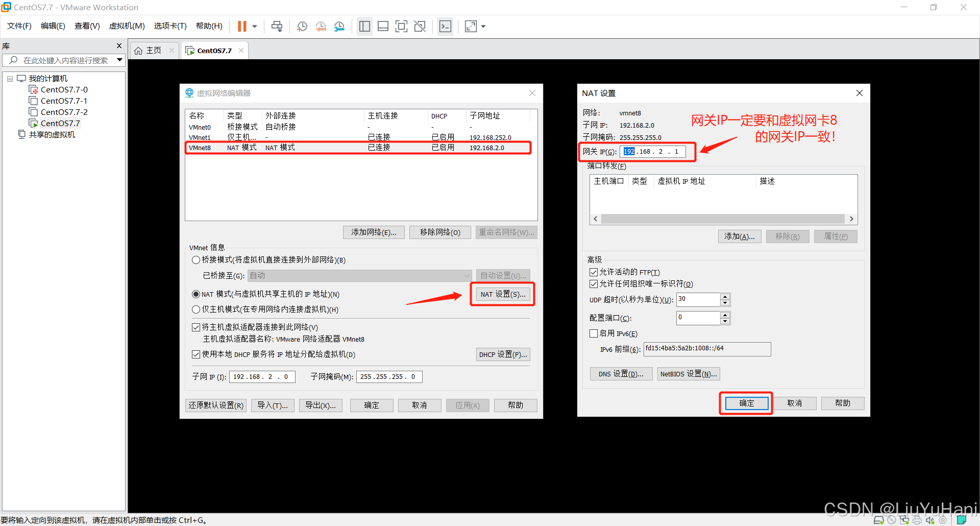Click the console view toolbar icon
Image resolution: width=980 pixels, height=526 pixels.
pyautogui.click(x=445, y=27)
